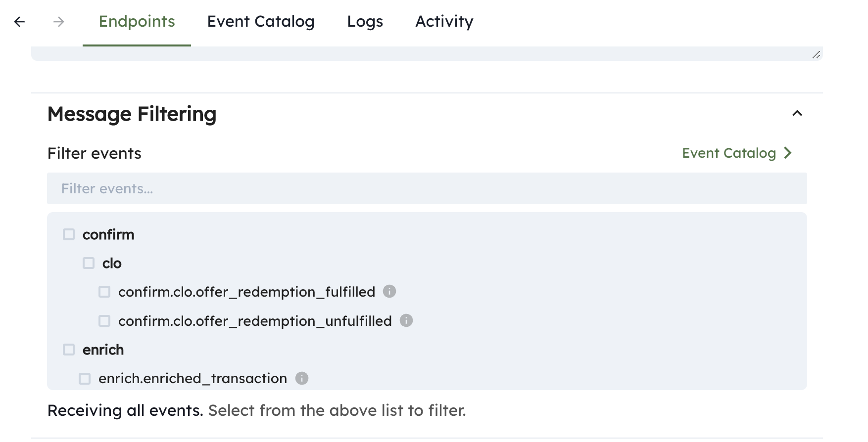The width and height of the screenshot is (868, 442).
Task: Open the Event Catalog link in Filter events
Action: tap(728, 153)
